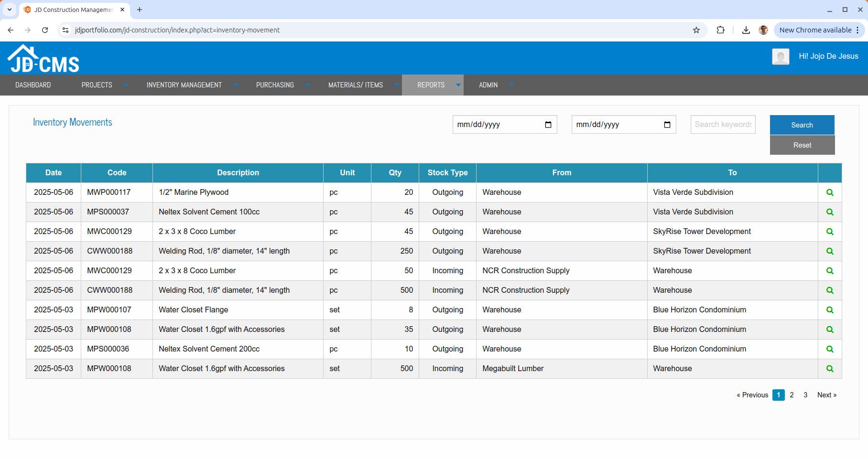Bookmark this page with the star icon
Image resolution: width=868 pixels, height=459 pixels.
pyautogui.click(x=696, y=30)
